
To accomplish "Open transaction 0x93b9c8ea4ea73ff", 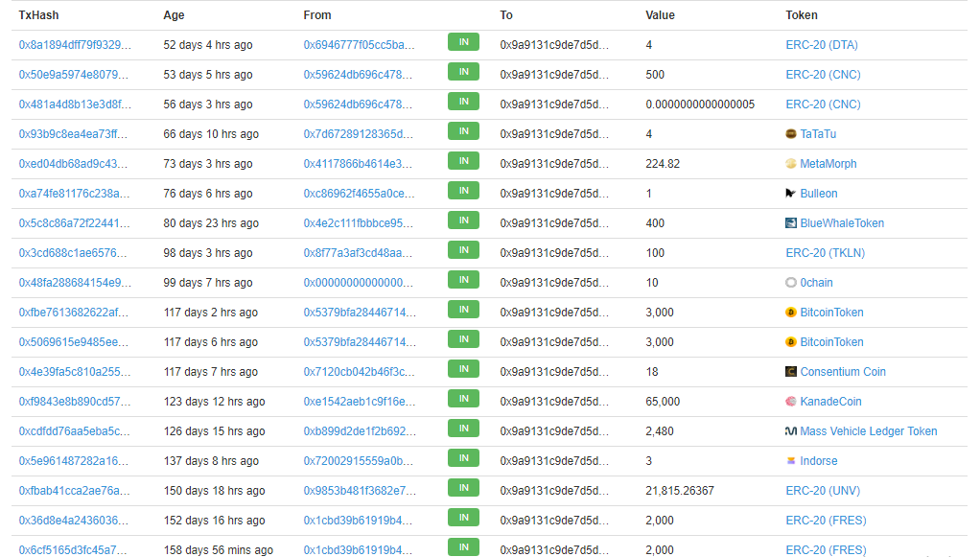I will point(73,134).
